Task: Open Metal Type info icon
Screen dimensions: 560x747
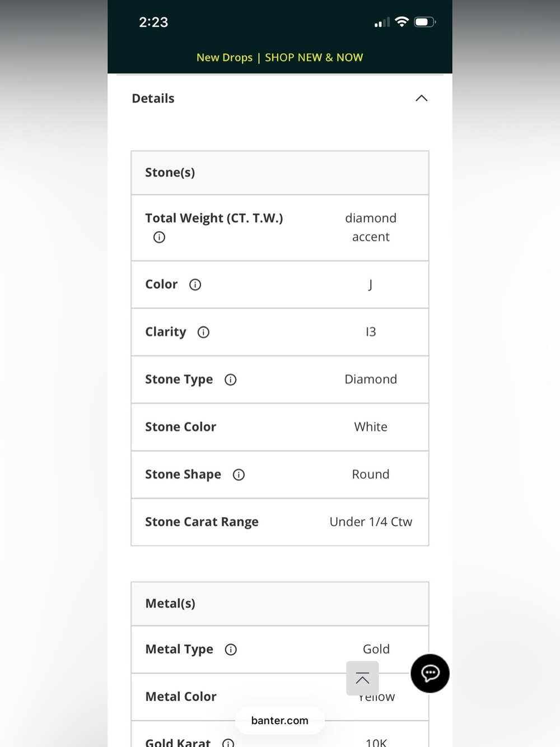Action: pos(231,649)
